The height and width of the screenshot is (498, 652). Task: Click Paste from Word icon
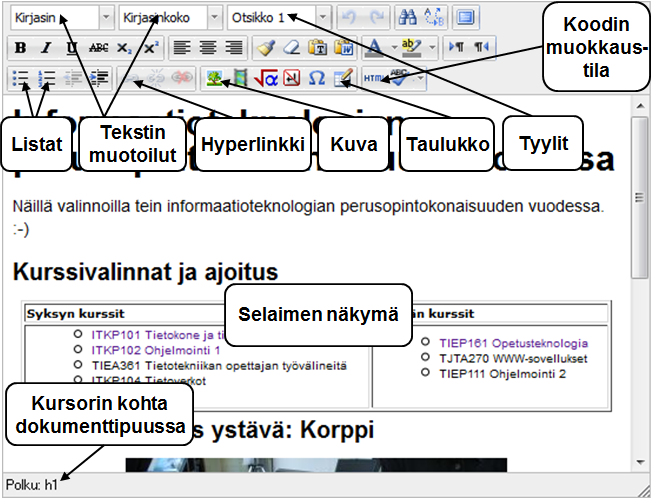click(x=343, y=48)
